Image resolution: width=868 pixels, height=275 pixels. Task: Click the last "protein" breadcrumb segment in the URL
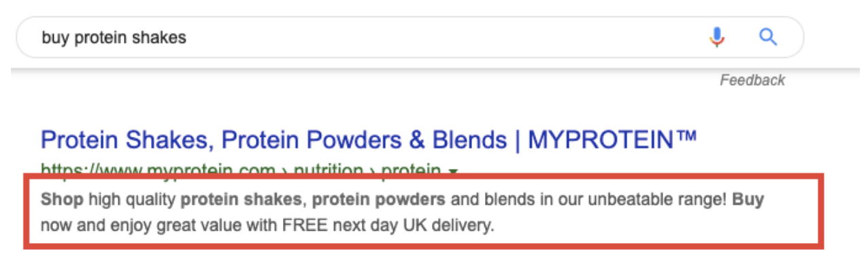coord(410,169)
